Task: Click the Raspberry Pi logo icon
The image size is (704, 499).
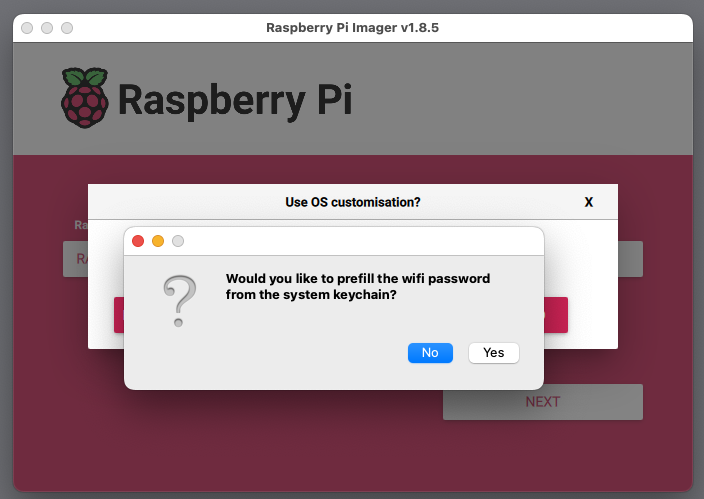Action: pos(85,98)
